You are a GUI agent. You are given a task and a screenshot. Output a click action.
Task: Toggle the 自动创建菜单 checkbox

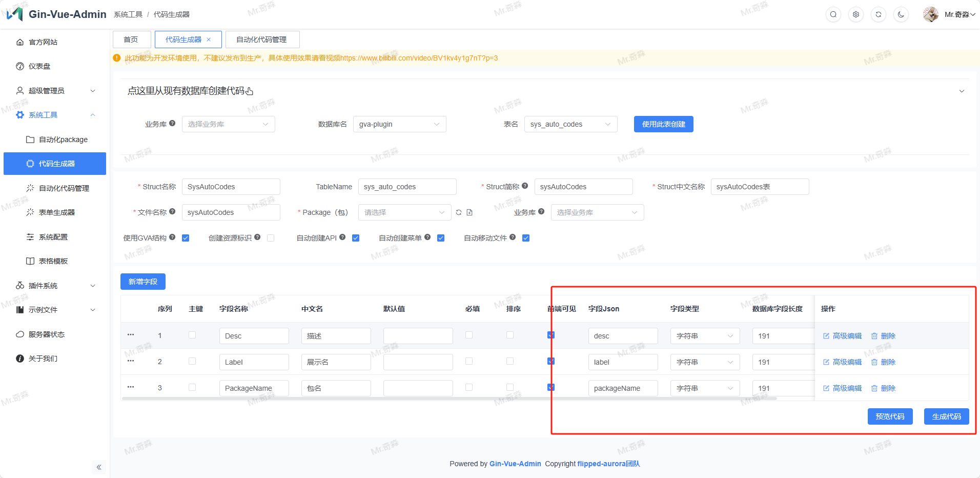click(441, 238)
